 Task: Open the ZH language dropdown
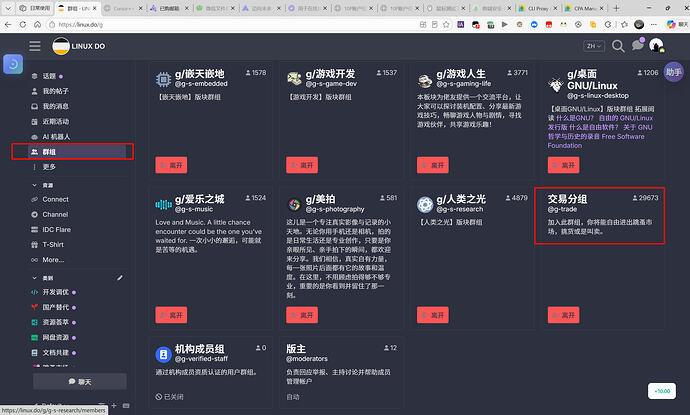coord(594,46)
